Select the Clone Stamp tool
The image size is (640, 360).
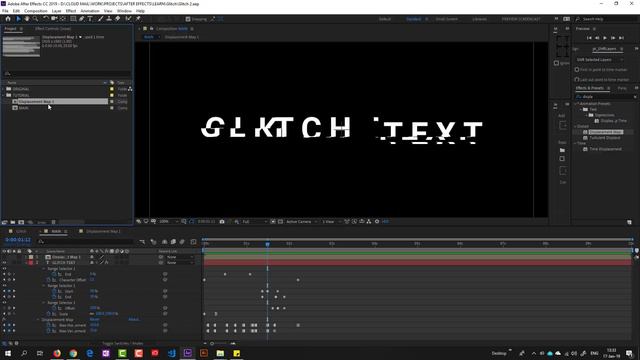click(x=109, y=19)
